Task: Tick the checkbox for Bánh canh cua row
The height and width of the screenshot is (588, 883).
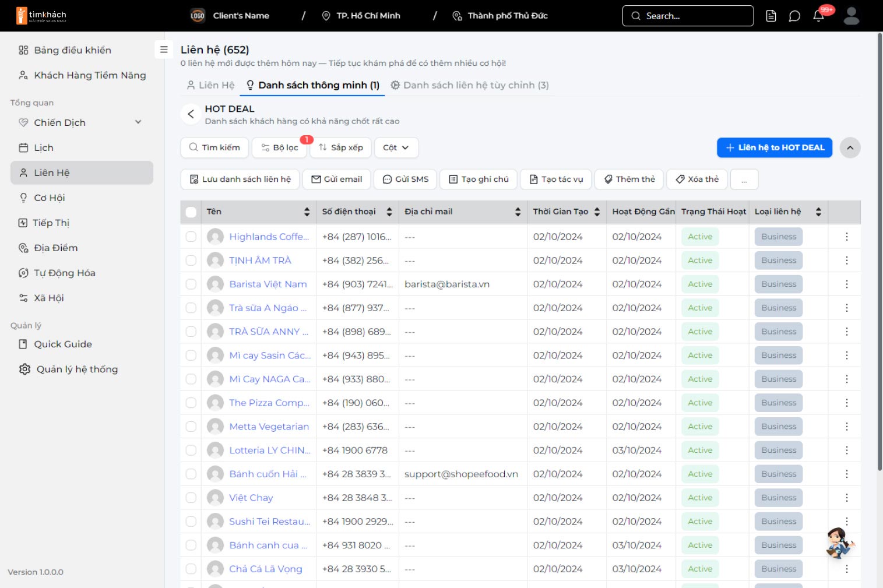Action: (191, 545)
